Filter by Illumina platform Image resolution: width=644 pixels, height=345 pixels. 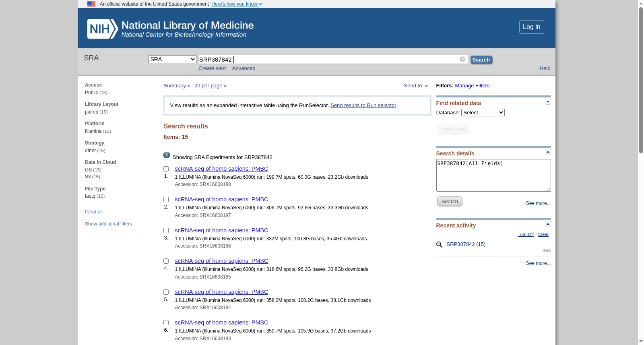93,131
